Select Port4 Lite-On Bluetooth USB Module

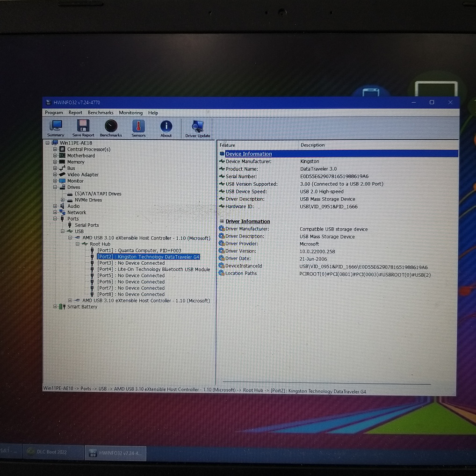[154, 269]
